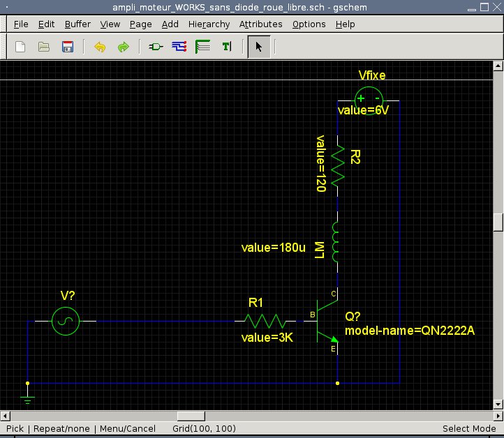
Task: Expand the Options menu
Action: pos(309,24)
